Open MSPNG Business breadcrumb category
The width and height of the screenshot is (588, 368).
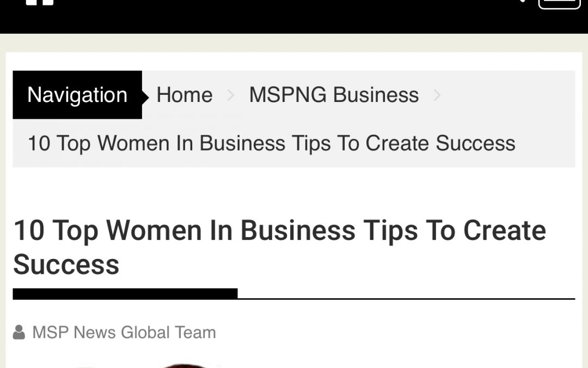(x=334, y=95)
